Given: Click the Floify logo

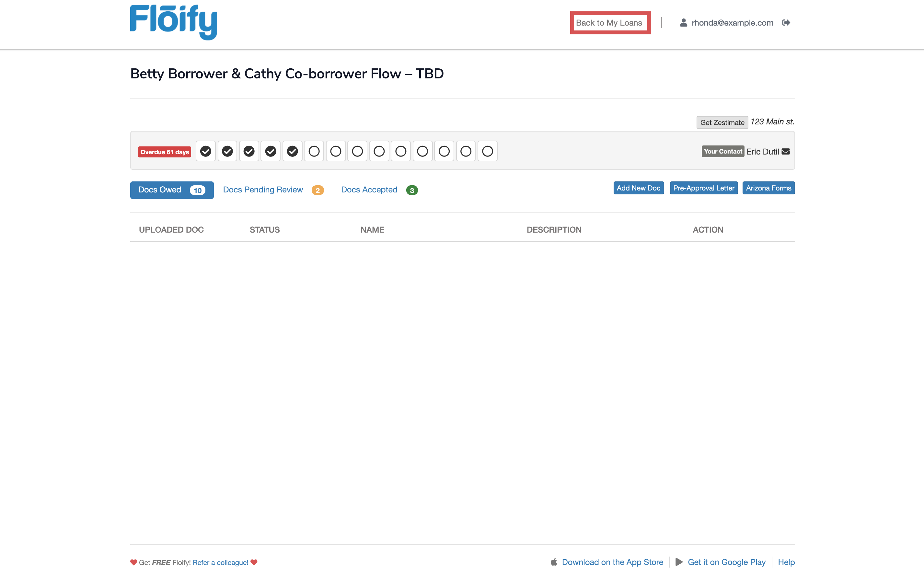Looking at the screenshot, I should tap(174, 22).
